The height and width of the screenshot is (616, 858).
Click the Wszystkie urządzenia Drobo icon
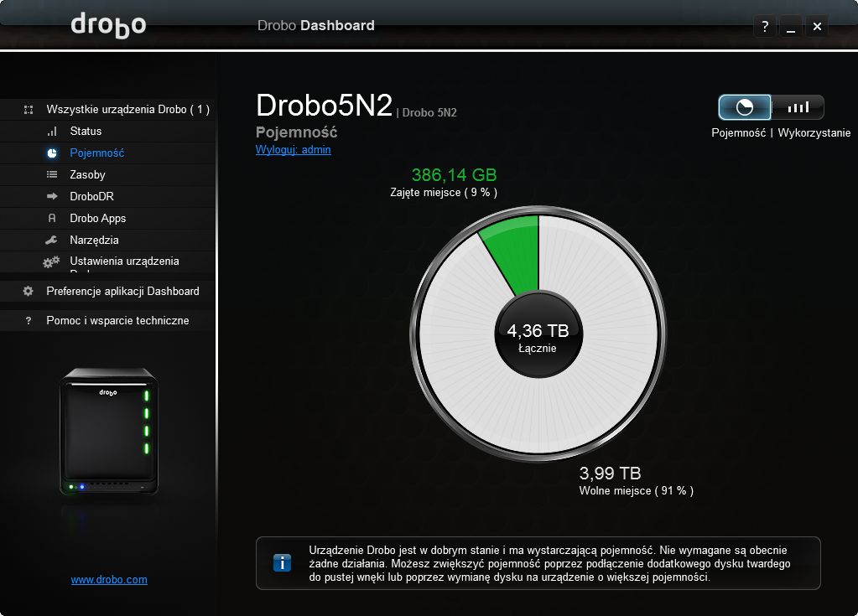click(29, 109)
